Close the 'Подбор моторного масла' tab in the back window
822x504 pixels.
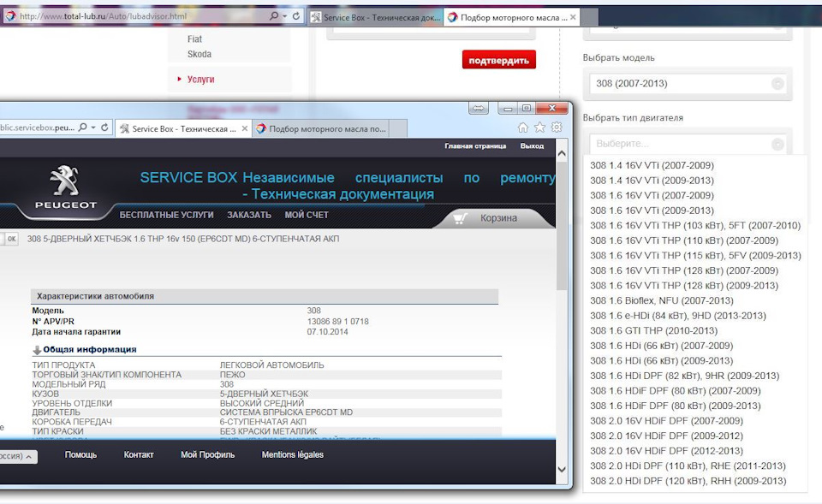(573, 17)
